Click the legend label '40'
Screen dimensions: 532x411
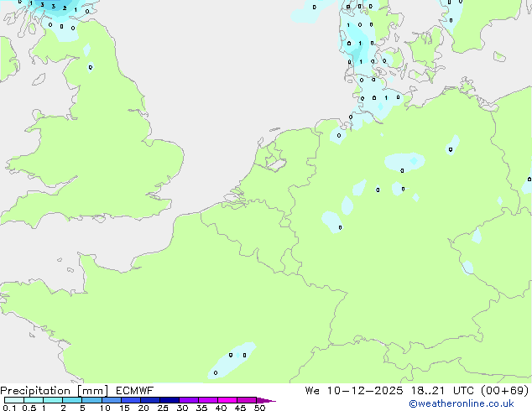pyautogui.click(x=222, y=408)
